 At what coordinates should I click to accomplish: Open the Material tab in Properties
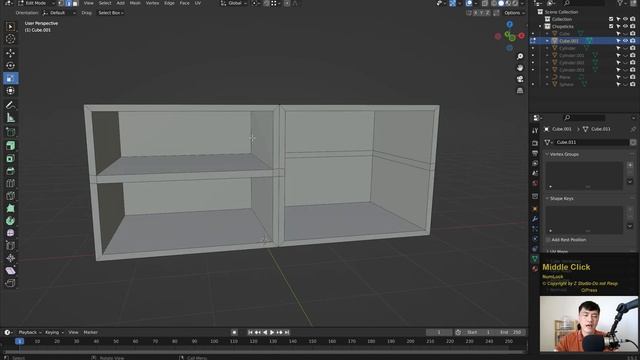[x=535, y=269]
